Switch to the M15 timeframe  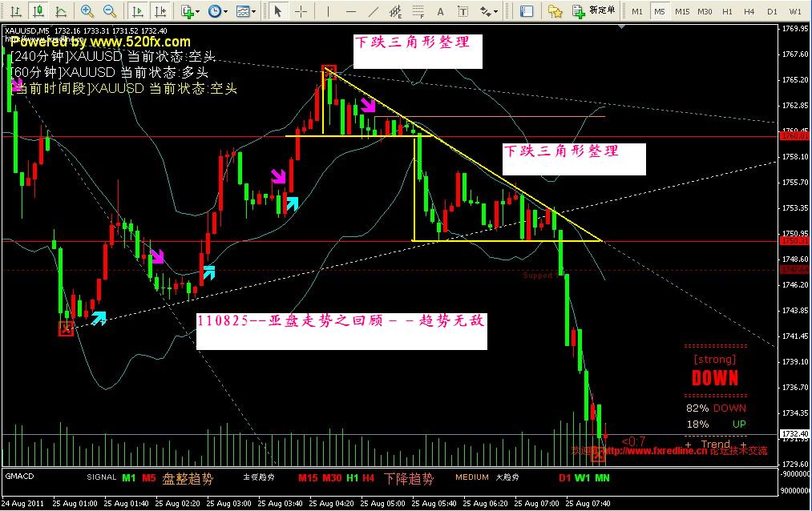point(682,11)
